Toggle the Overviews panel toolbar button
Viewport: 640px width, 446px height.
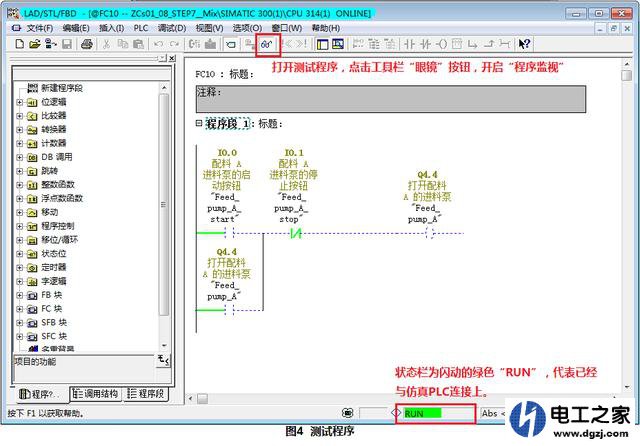pos(322,44)
